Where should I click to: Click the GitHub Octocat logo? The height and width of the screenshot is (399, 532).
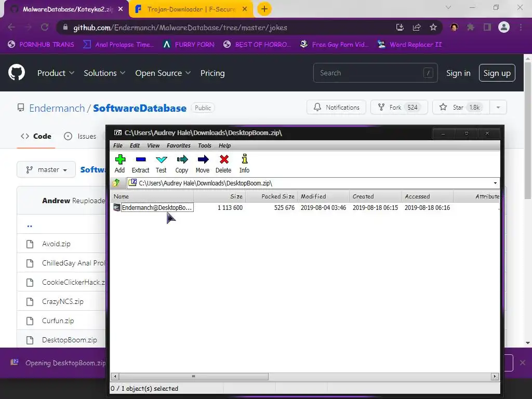pyautogui.click(x=17, y=72)
